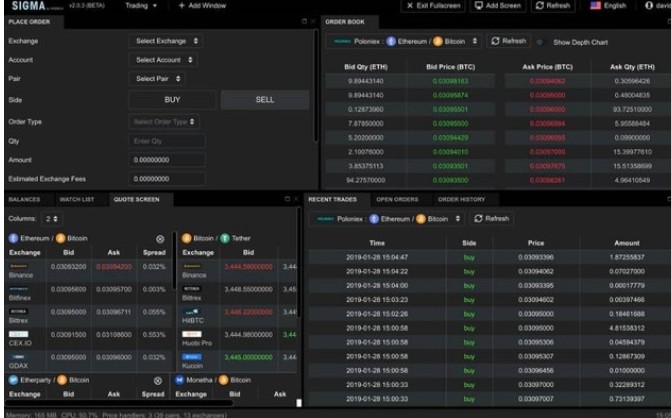Click bid price 0.03098163 in Order Book
The image size is (671, 418).
(450, 81)
